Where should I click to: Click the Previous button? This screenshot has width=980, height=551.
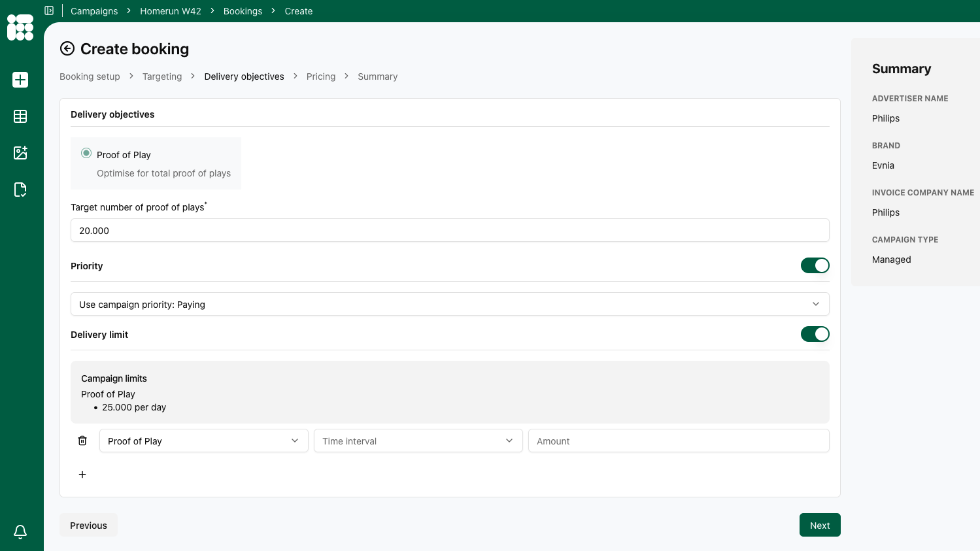point(88,525)
